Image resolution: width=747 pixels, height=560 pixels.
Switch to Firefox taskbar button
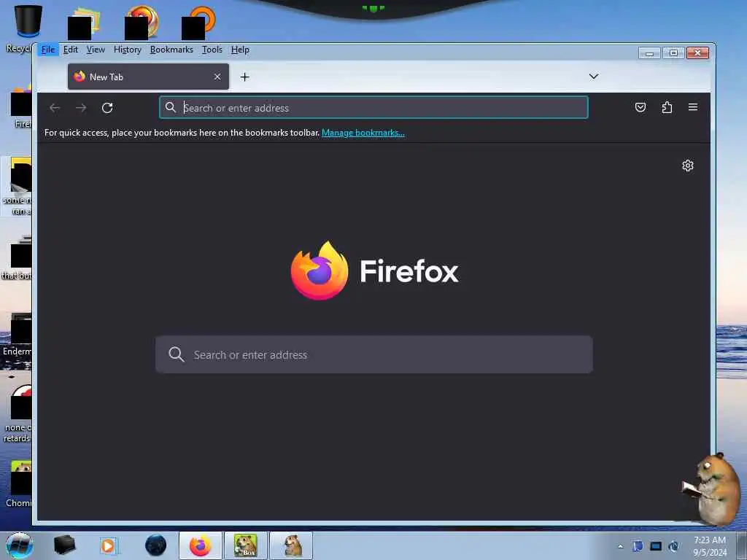201,545
